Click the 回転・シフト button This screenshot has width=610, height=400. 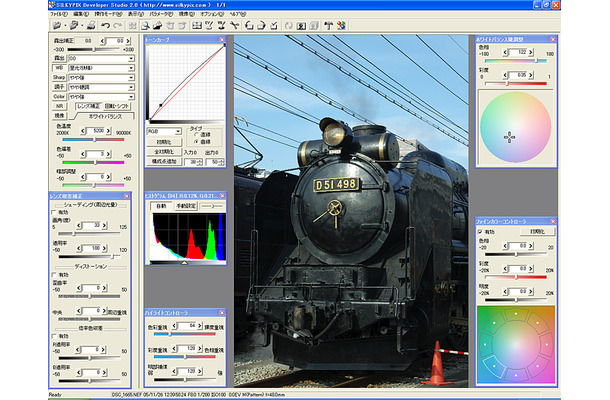117,106
